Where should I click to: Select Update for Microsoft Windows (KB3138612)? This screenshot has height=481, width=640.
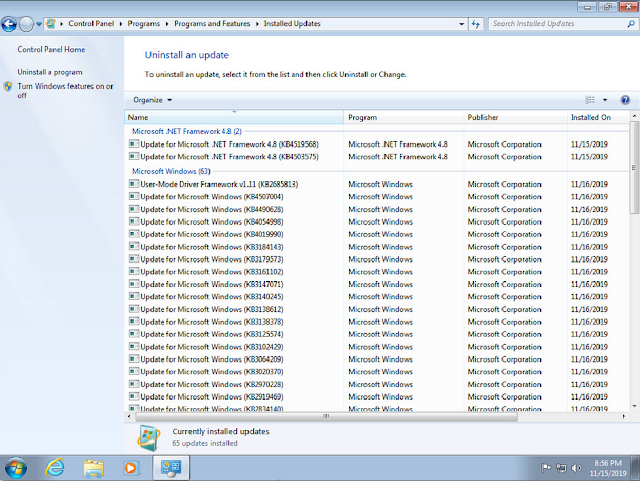pyautogui.click(x=212, y=310)
